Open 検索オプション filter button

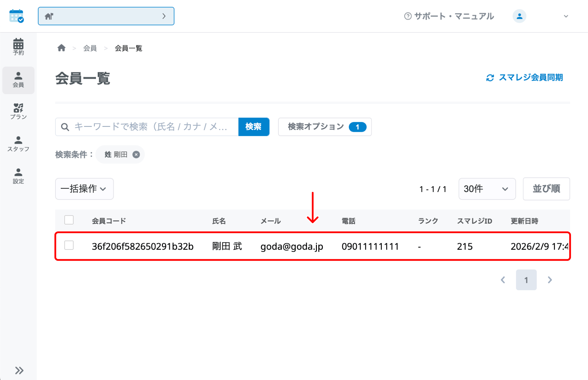coord(325,127)
